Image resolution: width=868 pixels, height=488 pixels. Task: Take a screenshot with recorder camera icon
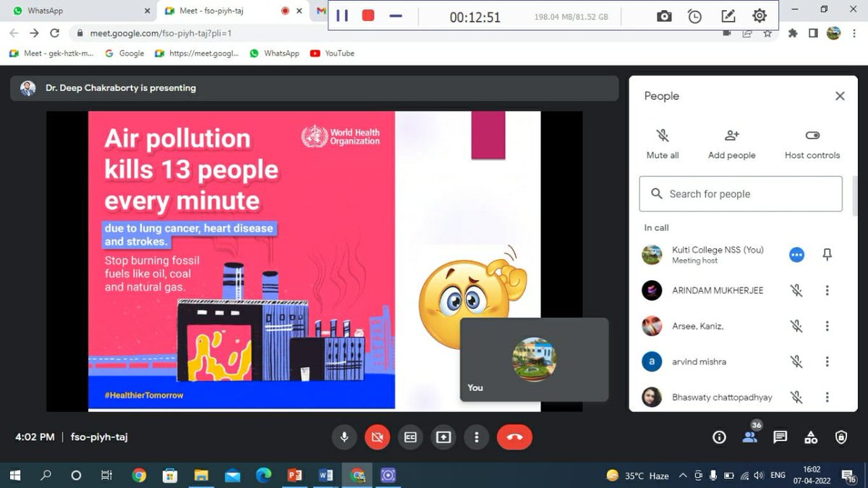click(x=664, y=16)
